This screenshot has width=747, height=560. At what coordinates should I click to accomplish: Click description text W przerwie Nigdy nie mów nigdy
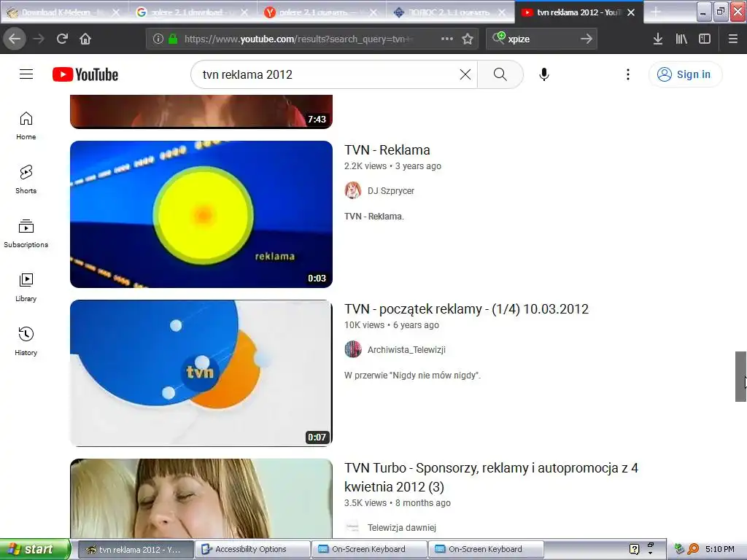click(413, 376)
